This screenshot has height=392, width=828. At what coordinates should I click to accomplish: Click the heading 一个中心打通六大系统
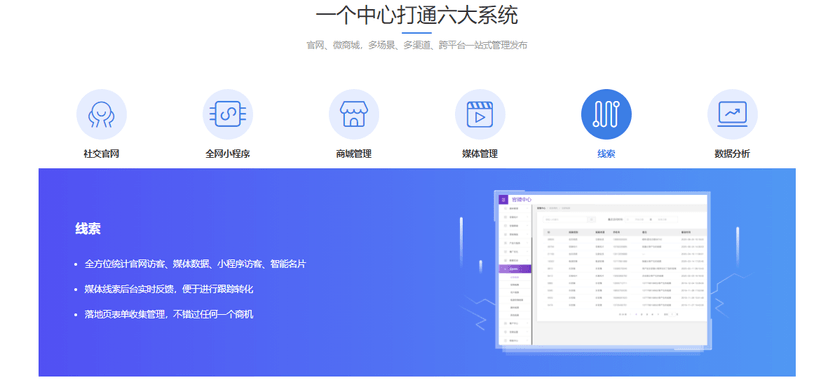pos(417,15)
